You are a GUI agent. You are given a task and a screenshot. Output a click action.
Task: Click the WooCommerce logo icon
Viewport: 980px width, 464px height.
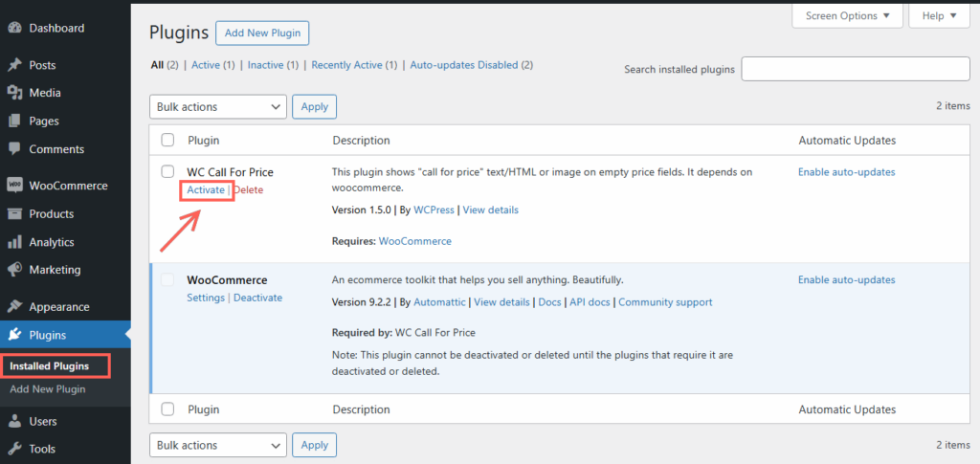coord(14,186)
